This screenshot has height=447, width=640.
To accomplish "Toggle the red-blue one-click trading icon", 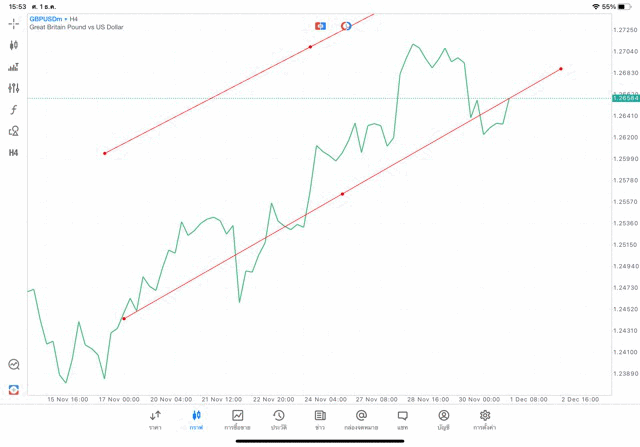I will [320, 25].
